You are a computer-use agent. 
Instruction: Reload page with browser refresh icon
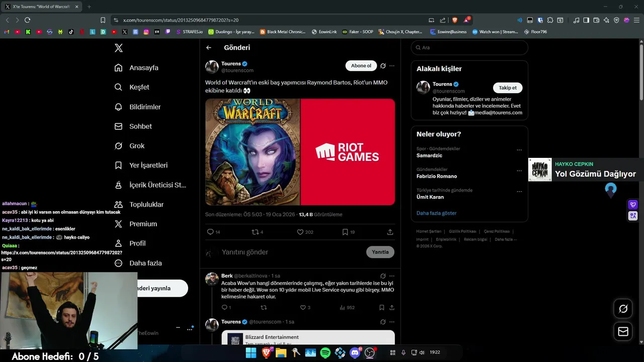tap(27, 20)
